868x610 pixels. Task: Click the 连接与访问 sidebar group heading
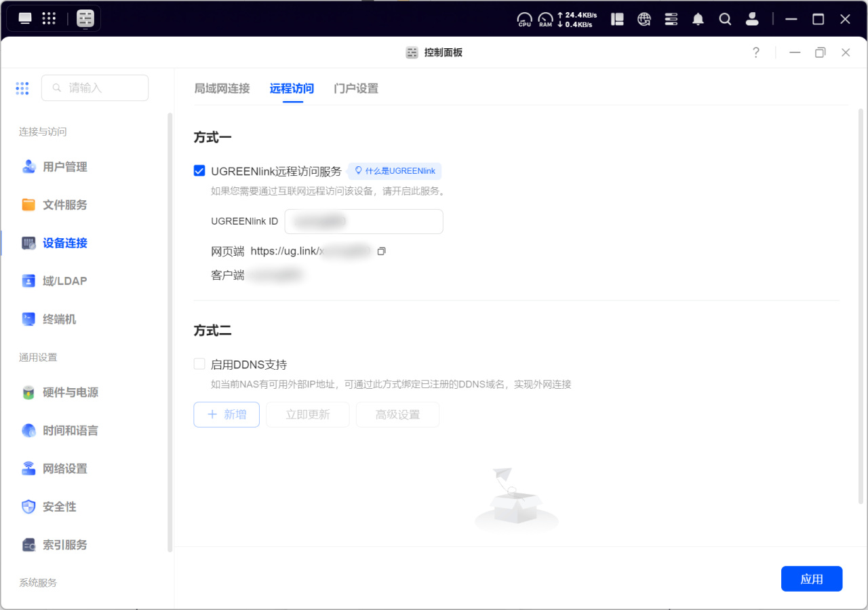click(x=43, y=132)
